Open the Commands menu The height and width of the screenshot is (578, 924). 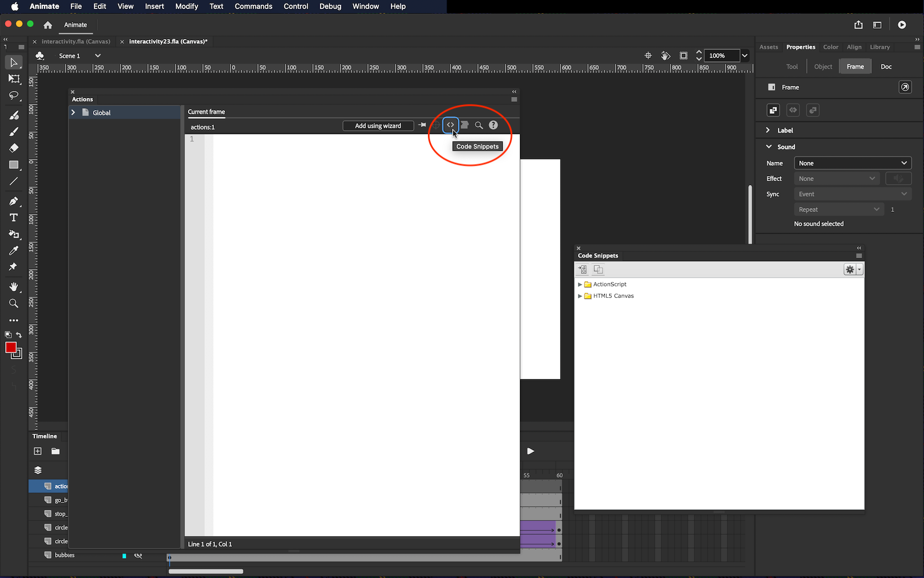253,7
